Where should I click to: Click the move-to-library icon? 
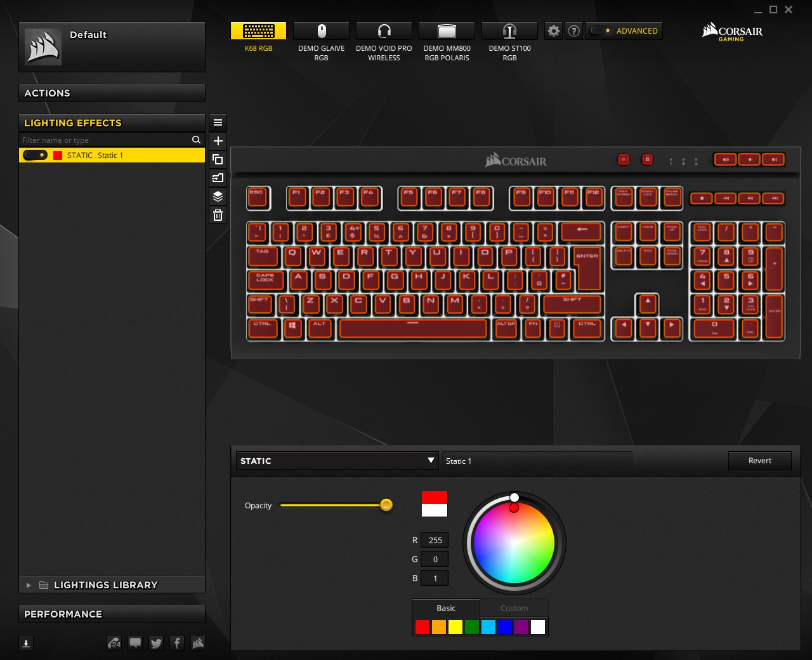[x=218, y=178]
